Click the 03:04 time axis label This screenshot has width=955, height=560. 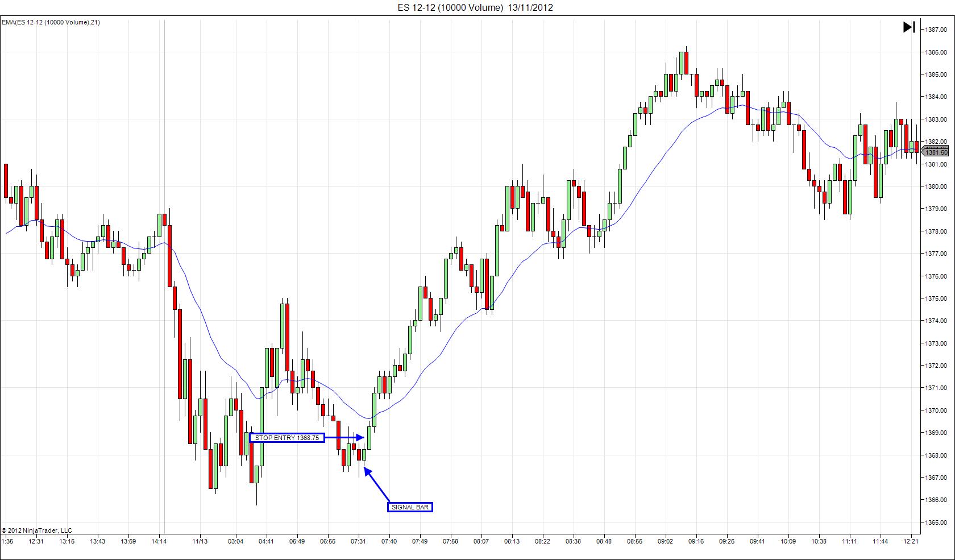point(235,541)
